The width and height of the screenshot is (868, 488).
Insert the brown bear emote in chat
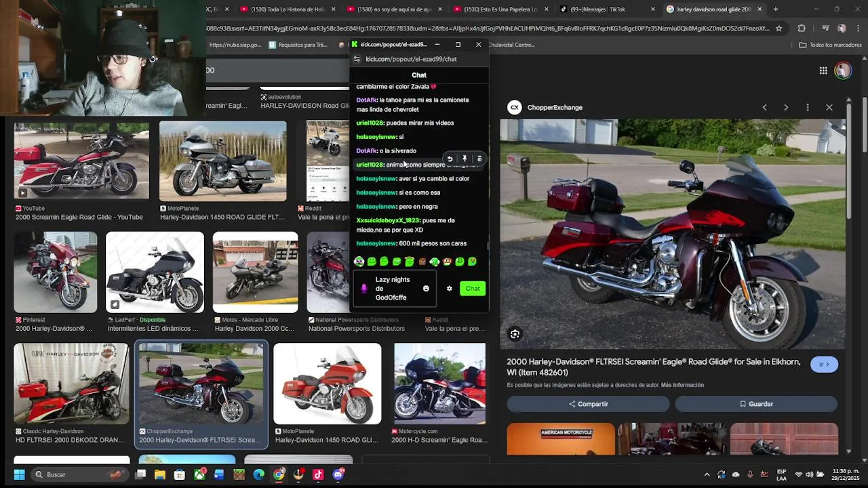tap(422, 262)
